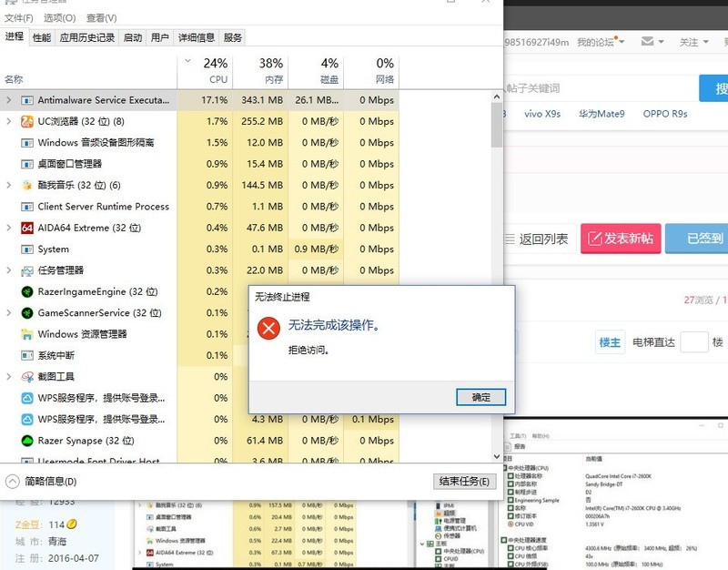Switch to the 详细信息 tab
The width and height of the screenshot is (728, 570).
[x=197, y=37]
